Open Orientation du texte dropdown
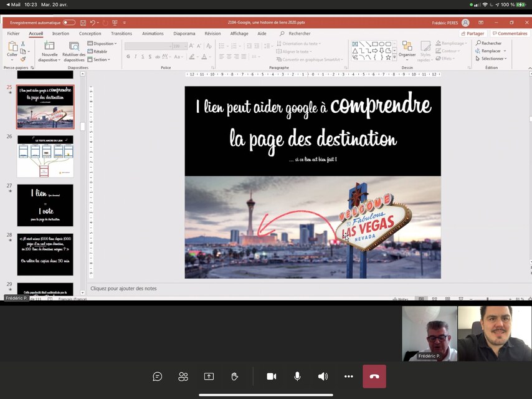The image size is (532, 399). click(299, 44)
